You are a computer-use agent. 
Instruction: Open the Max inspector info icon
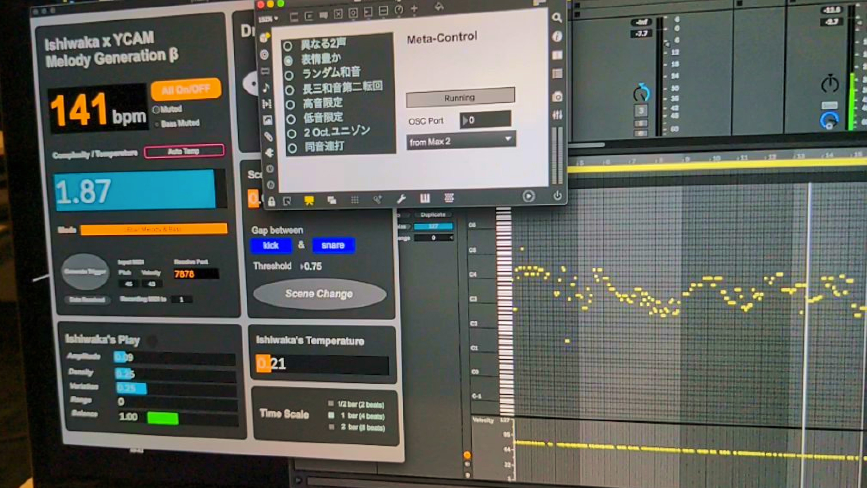coord(557,36)
